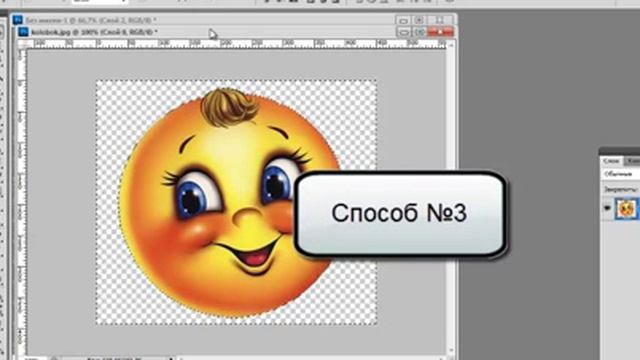
Task: Click the ruler origin corner box
Action: pyautogui.click(x=23, y=44)
